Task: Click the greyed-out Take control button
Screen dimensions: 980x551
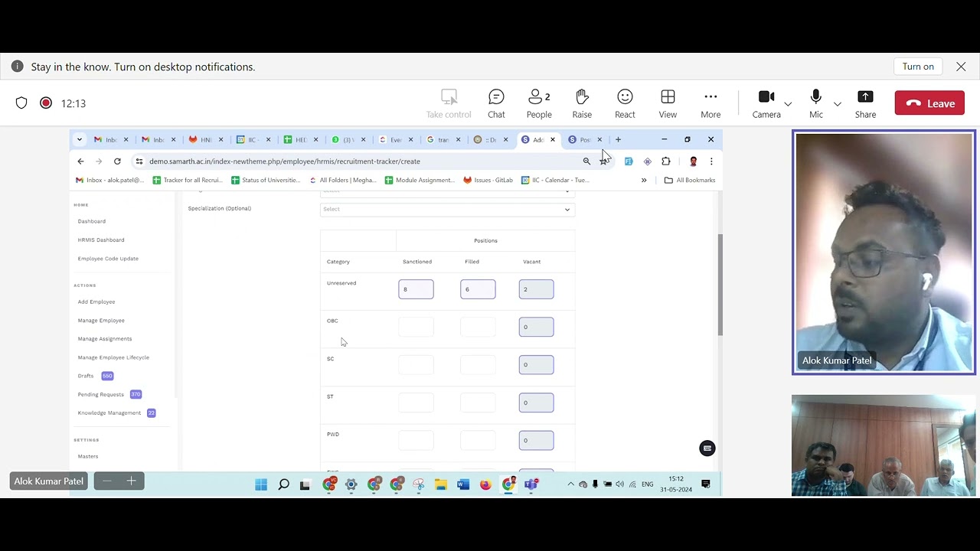Action: tap(449, 103)
